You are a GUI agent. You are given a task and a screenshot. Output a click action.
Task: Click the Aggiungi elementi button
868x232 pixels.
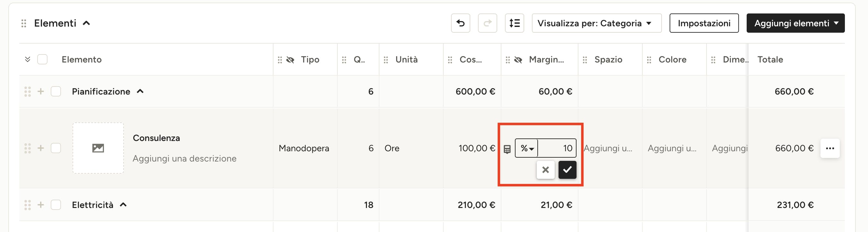click(795, 23)
